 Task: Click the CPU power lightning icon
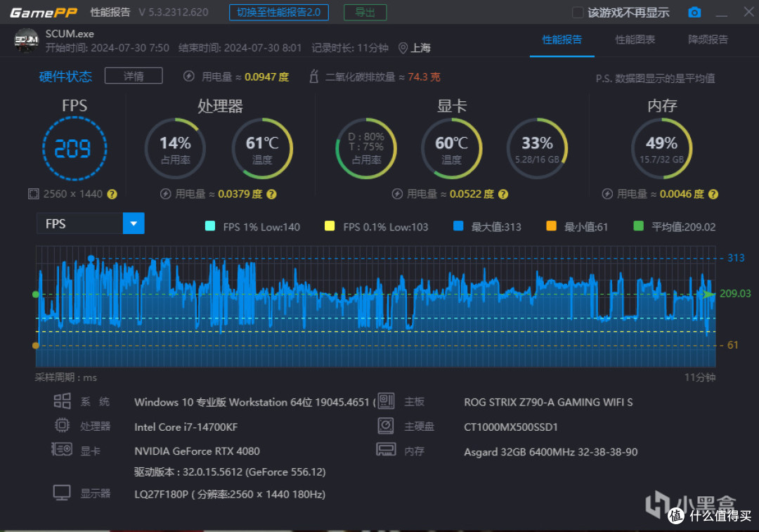click(x=166, y=194)
